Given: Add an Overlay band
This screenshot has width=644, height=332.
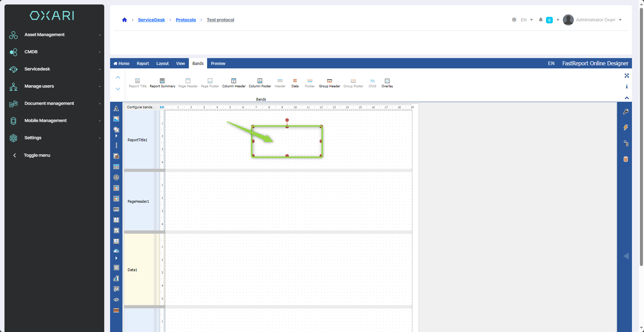Looking at the screenshot, I should point(387,83).
